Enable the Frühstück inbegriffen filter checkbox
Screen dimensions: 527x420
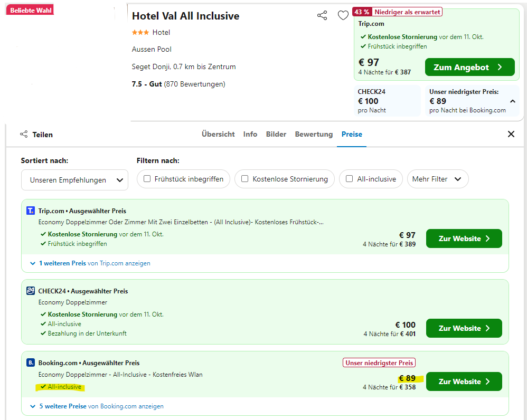[x=147, y=179]
